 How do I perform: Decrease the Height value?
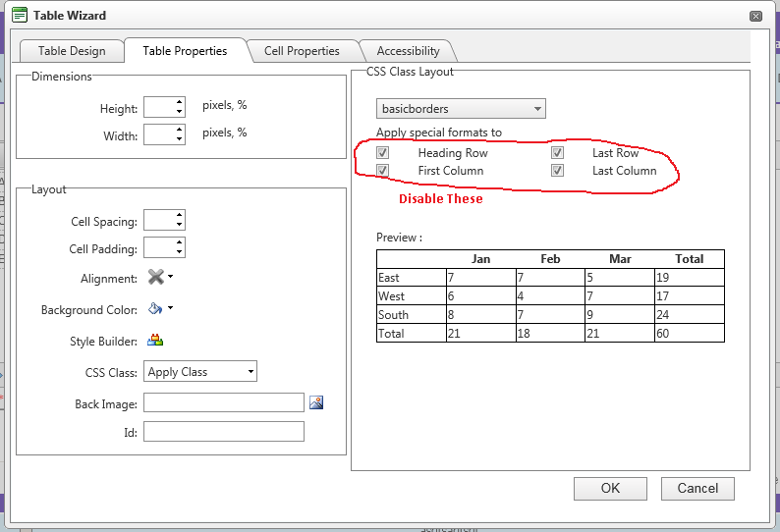click(179, 111)
